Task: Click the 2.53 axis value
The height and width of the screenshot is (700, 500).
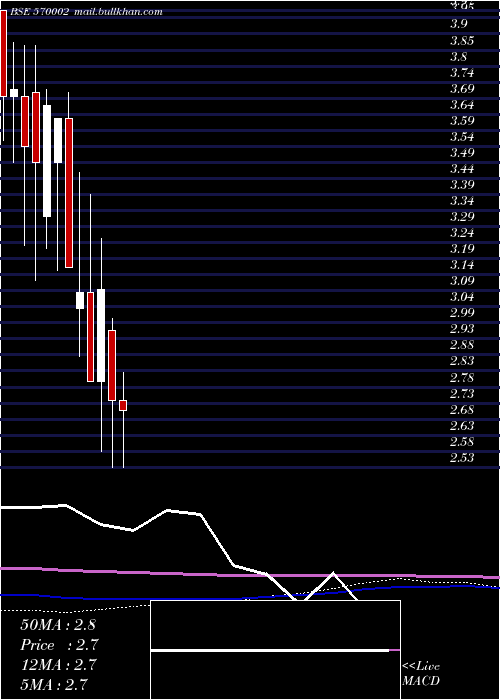Action: 462,458
